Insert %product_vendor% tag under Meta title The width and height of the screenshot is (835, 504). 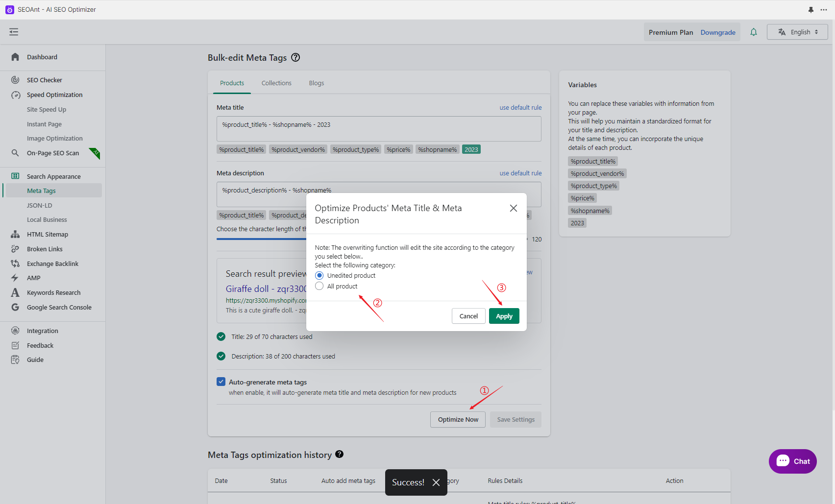click(298, 149)
